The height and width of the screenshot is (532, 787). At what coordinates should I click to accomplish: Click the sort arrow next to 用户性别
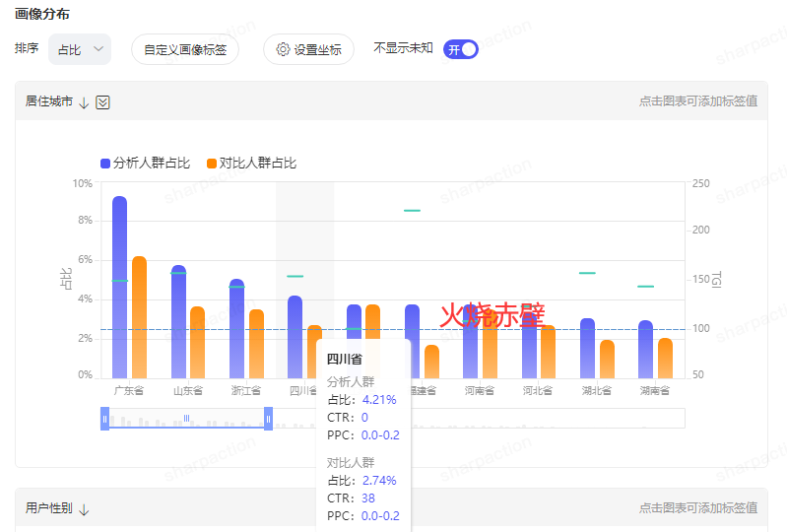point(84,509)
